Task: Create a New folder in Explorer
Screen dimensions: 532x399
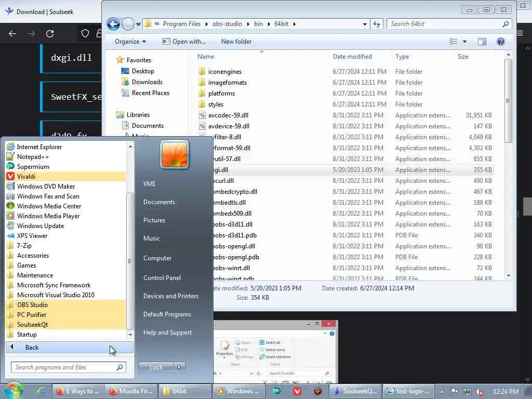Action: tap(236, 42)
